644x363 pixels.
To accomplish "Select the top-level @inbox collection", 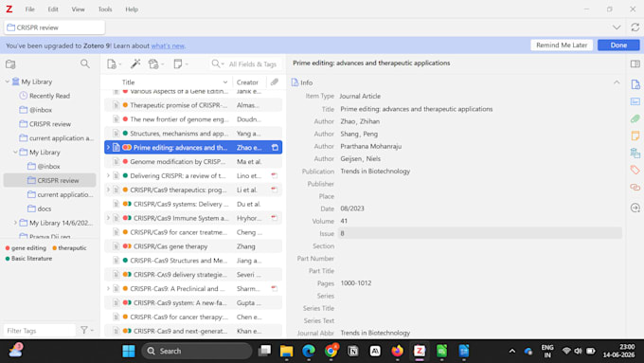I will (x=40, y=110).
